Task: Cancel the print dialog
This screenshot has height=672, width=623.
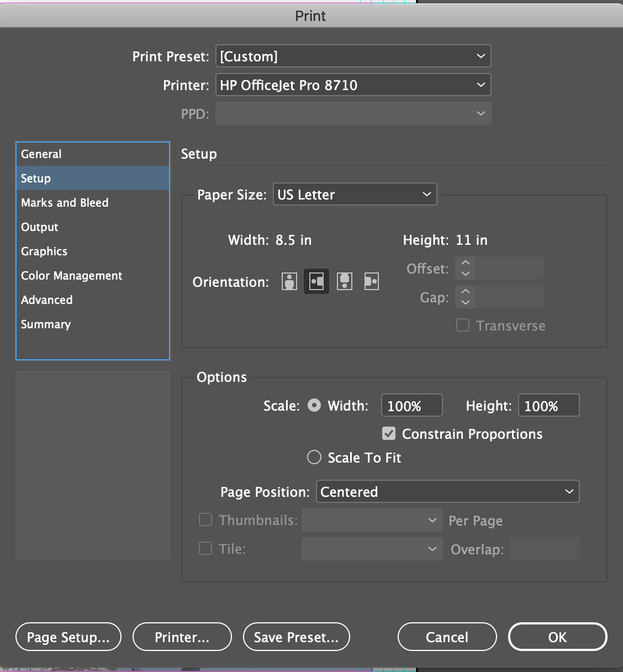Action: [447, 637]
